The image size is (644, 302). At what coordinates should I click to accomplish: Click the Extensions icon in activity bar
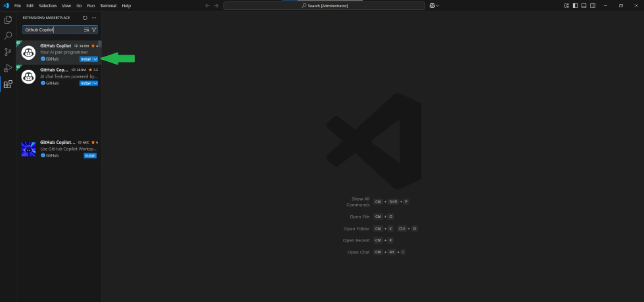(x=8, y=84)
